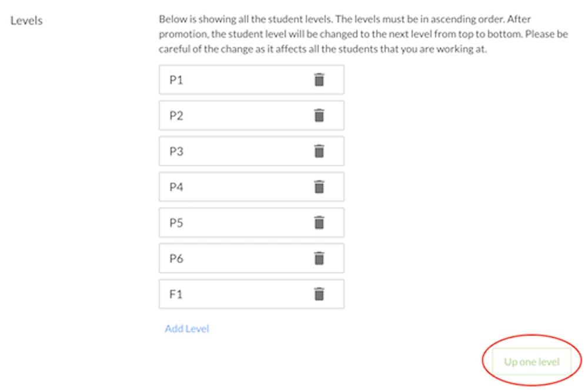Promote students with Up one level button
Viewport: 588px width, 390px height.
pyautogui.click(x=532, y=362)
